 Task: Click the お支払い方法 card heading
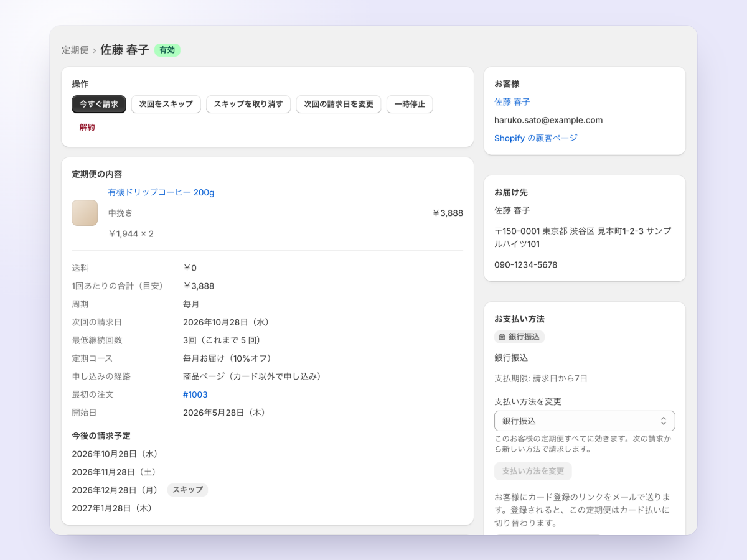(x=520, y=319)
